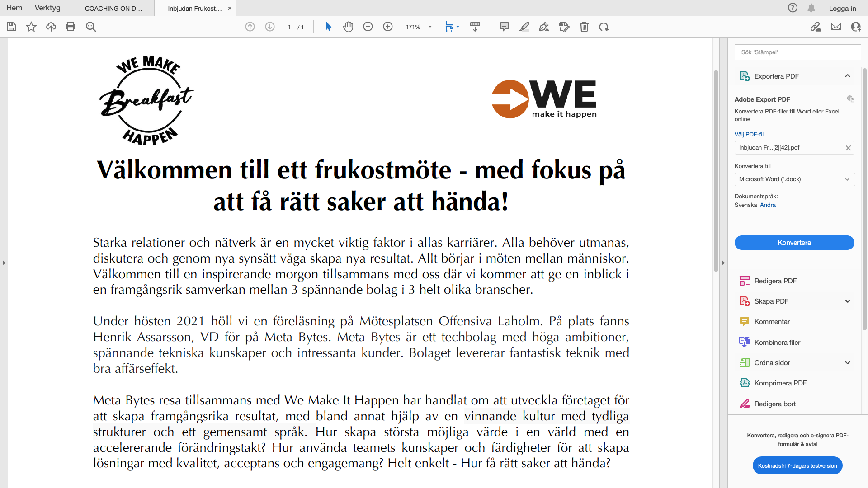The image size is (868, 488).
Task: Expand the Skapa PDF section
Action: (x=847, y=301)
